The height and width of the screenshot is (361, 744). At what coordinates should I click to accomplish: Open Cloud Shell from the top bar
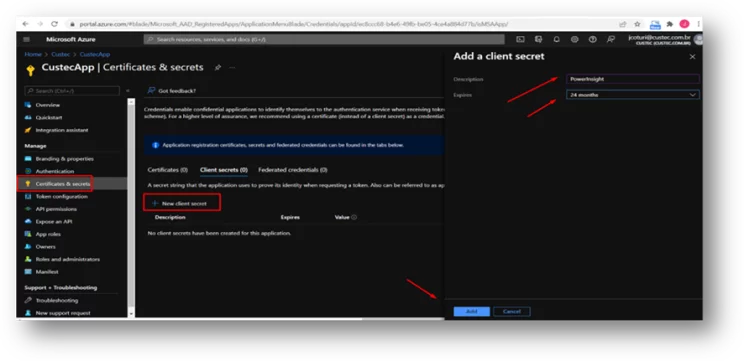click(x=521, y=39)
